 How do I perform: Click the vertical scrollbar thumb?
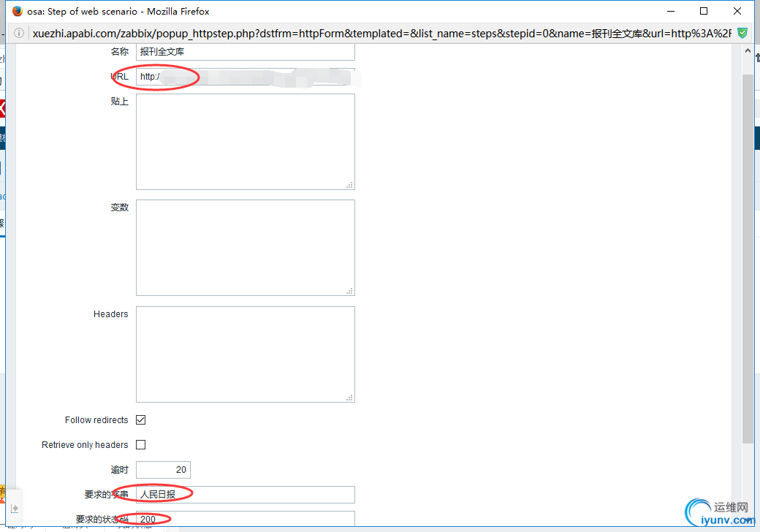tap(748, 259)
